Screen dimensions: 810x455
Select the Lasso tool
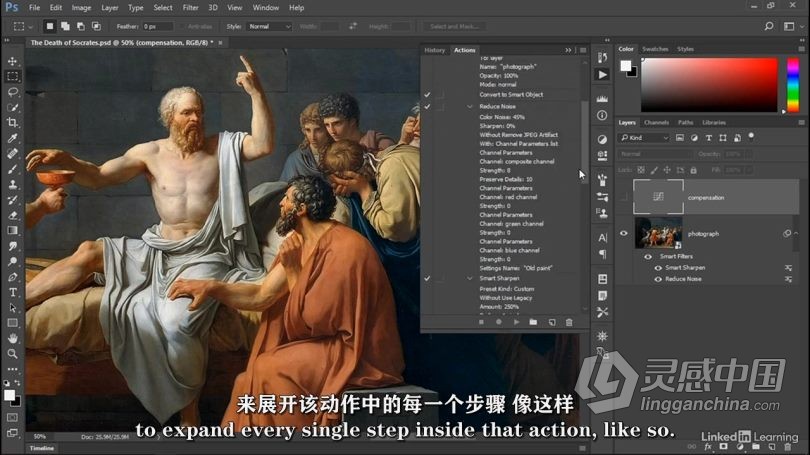click(x=12, y=92)
